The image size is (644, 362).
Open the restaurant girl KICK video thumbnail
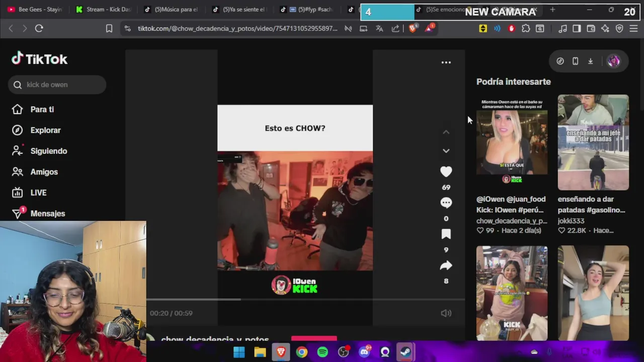pyautogui.click(x=512, y=293)
